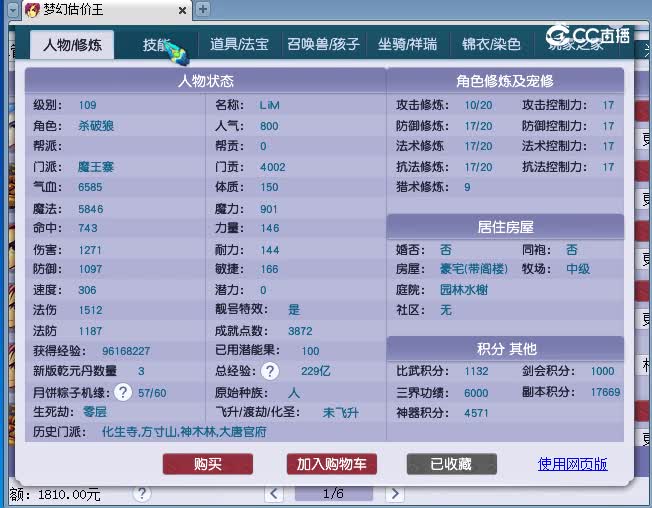
Task: Click the 魔法 value 5846
Action: coord(91,209)
